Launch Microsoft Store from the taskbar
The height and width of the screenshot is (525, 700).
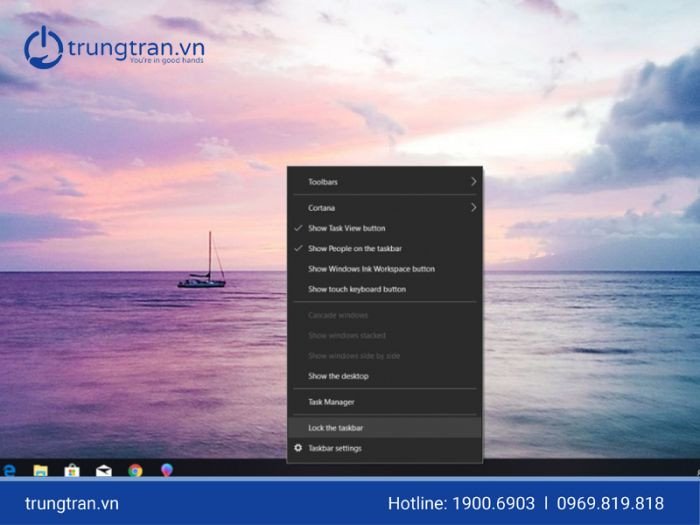click(72, 471)
